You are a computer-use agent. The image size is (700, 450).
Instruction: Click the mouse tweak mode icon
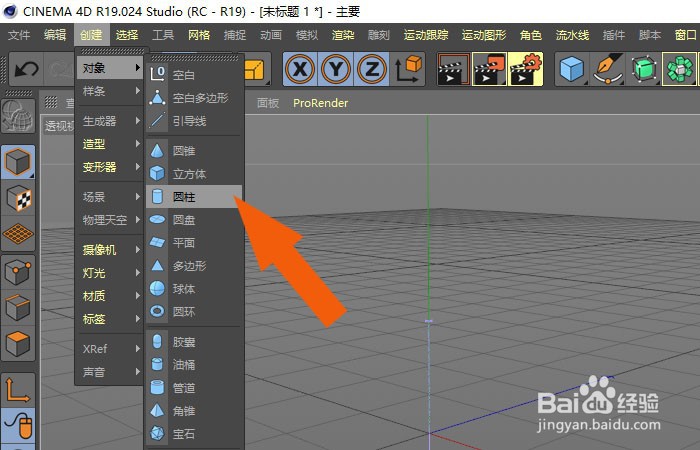[18, 425]
